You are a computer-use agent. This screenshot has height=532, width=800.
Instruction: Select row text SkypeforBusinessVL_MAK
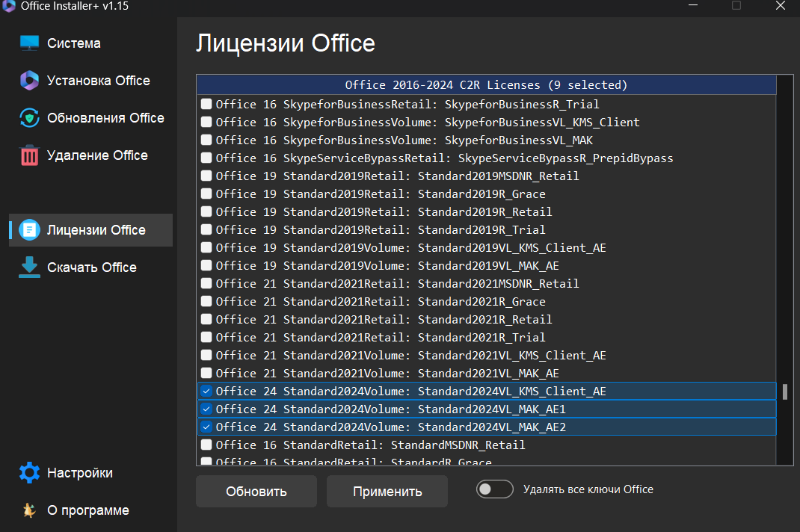404,140
